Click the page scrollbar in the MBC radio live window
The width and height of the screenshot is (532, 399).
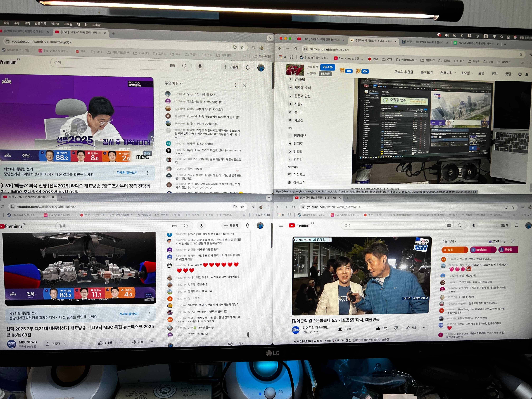(273, 75)
